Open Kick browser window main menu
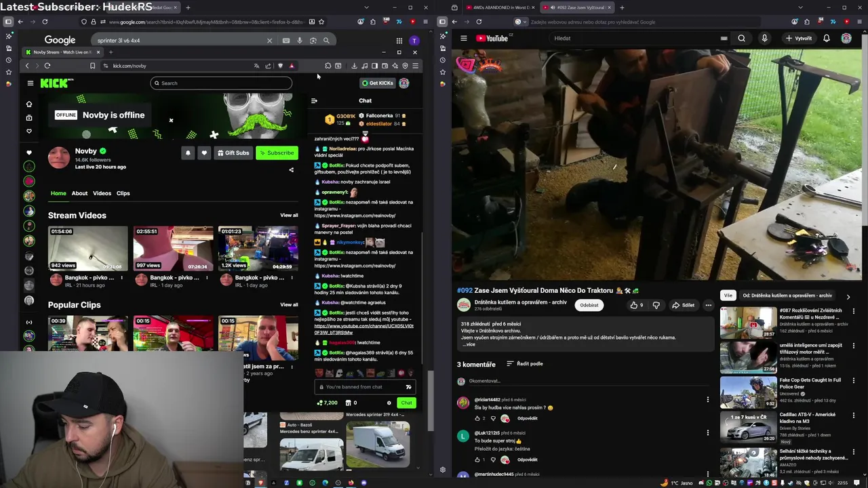868x488 pixels. point(415,66)
